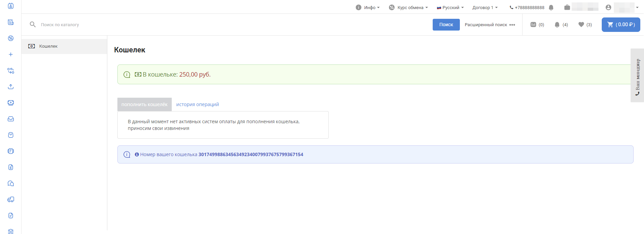
Task: Open notifications bell with count 4
Action: (561, 25)
